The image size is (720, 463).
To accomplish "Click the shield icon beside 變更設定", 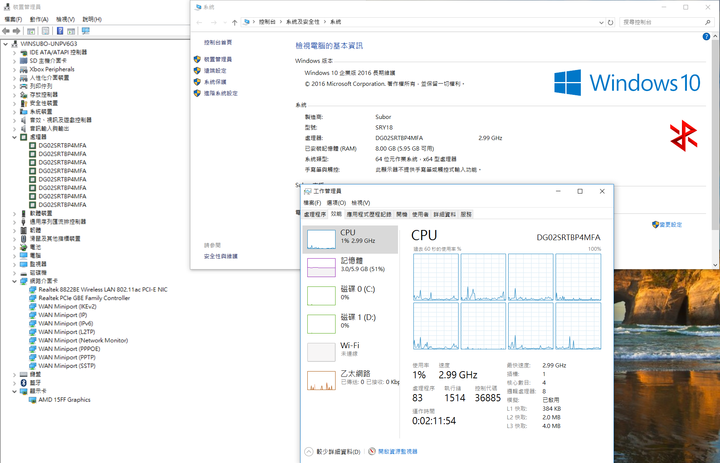I will tap(655, 224).
